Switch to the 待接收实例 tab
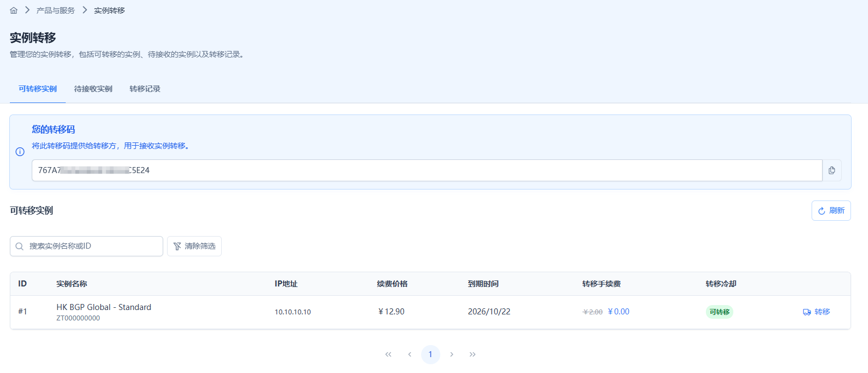This screenshot has height=373, width=868. coord(93,89)
